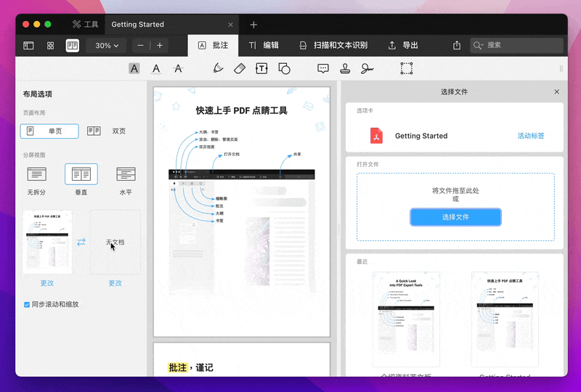Select 单页 page layout
This screenshot has width=581, height=392.
[49, 131]
